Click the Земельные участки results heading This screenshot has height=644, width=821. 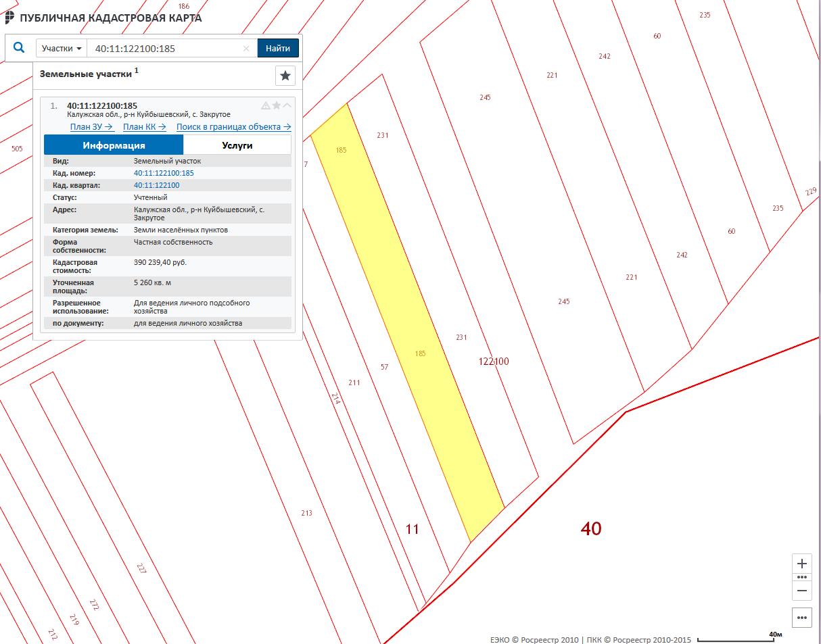(86, 74)
